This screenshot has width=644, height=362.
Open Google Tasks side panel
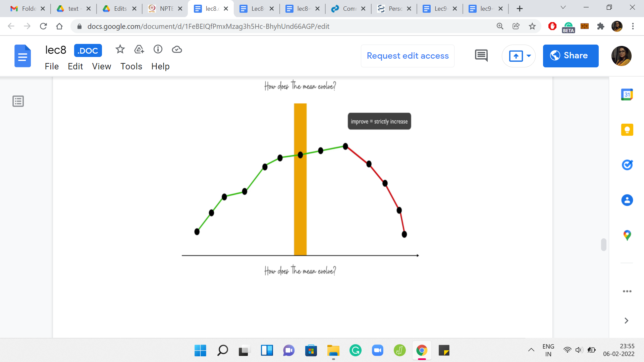point(627,165)
